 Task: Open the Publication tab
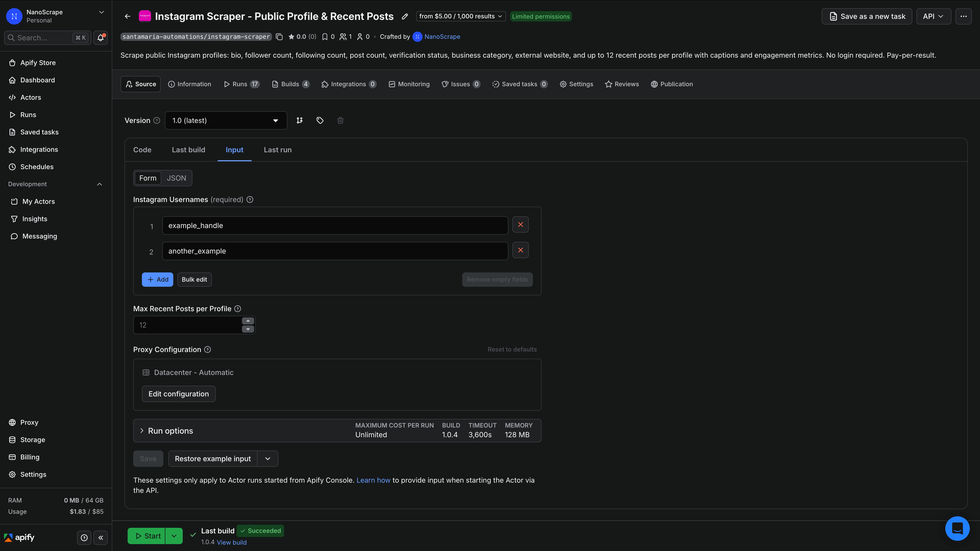672,84
